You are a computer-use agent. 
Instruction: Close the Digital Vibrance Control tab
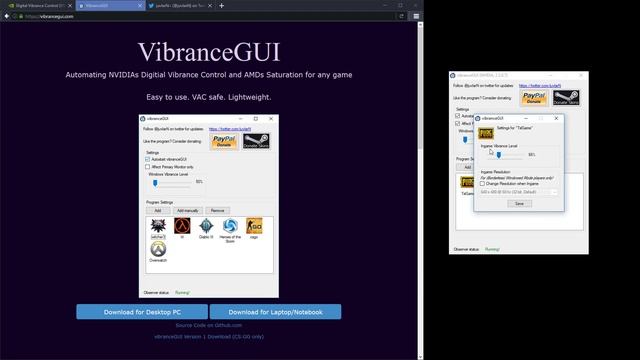70,6
